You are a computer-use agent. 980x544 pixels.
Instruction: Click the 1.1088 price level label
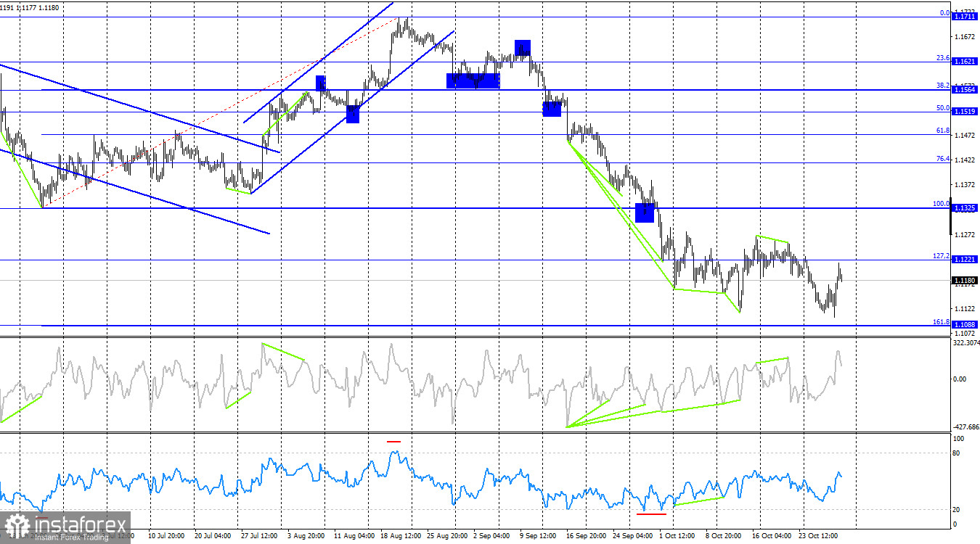965,325
